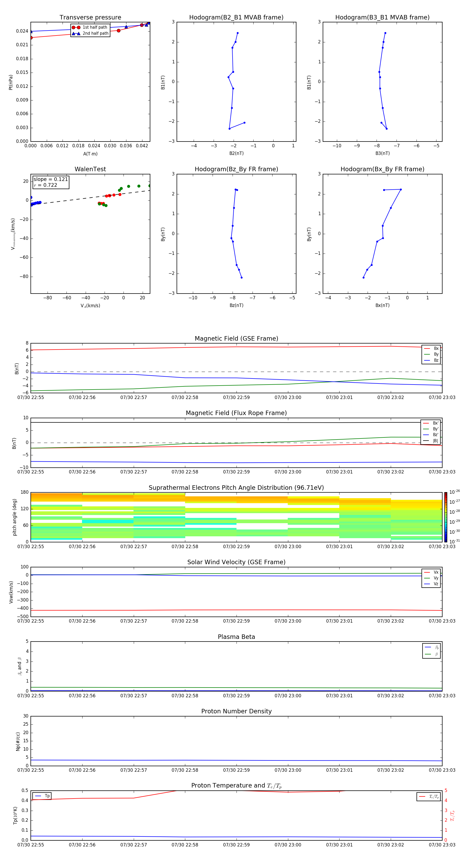This screenshot has height=868, width=473.
Task: Click the "pitch angle (deg)" axis label
Action: (x=14, y=517)
